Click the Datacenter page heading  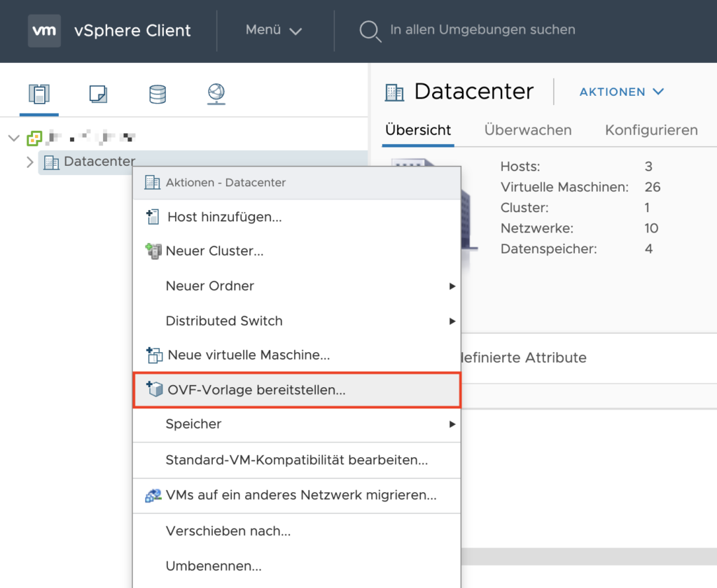pyautogui.click(x=474, y=92)
